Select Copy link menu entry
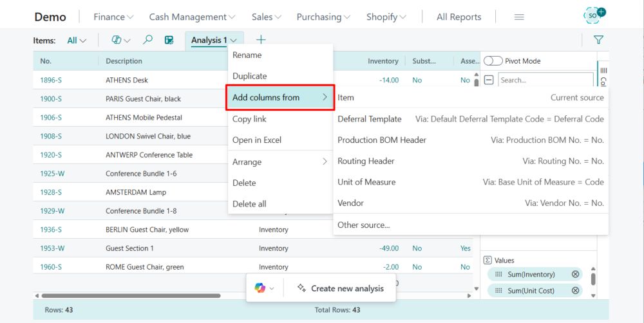Image resolution: width=644 pixels, height=323 pixels. click(x=280, y=119)
